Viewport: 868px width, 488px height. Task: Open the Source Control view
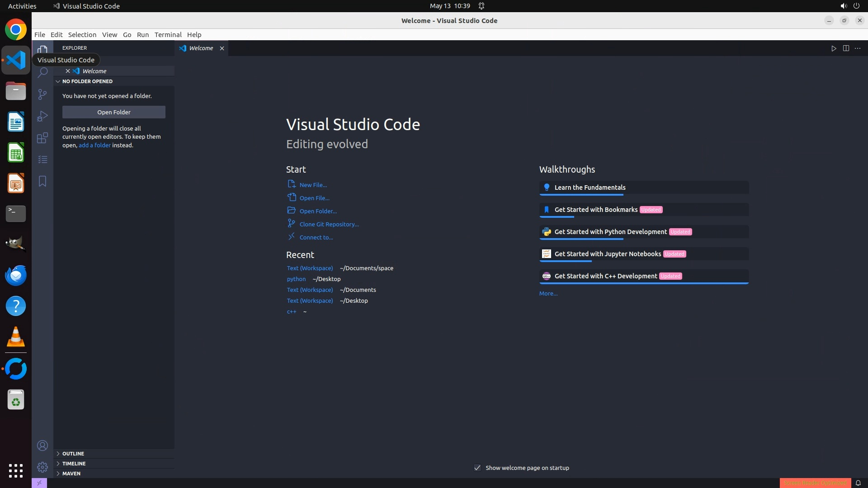[x=42, y=94]
